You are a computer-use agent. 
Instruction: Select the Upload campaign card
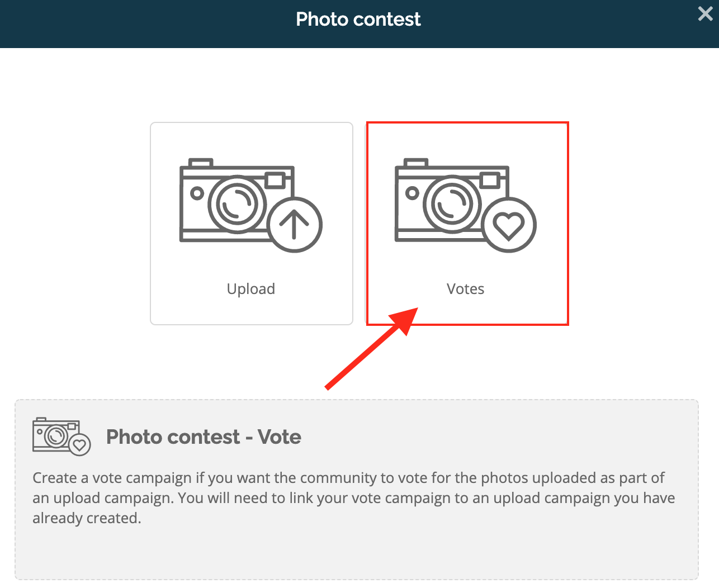252,224
